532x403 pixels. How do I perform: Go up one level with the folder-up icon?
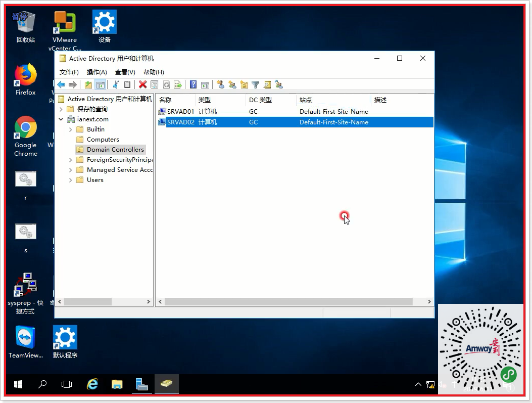(88, 84)
